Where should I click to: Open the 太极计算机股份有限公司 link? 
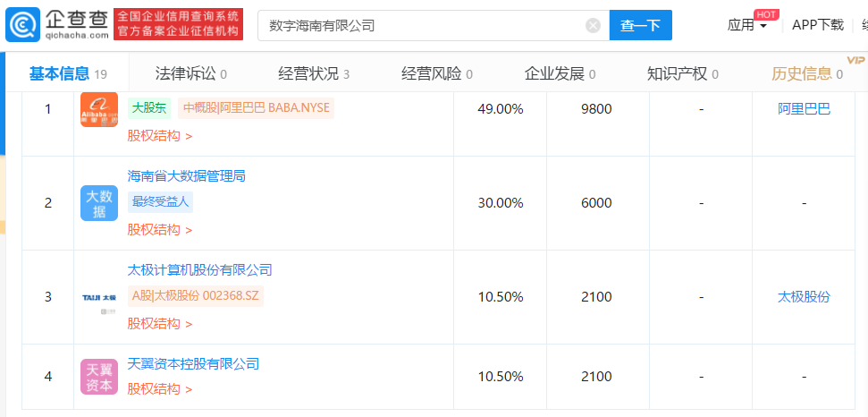[x=200, y=270]
